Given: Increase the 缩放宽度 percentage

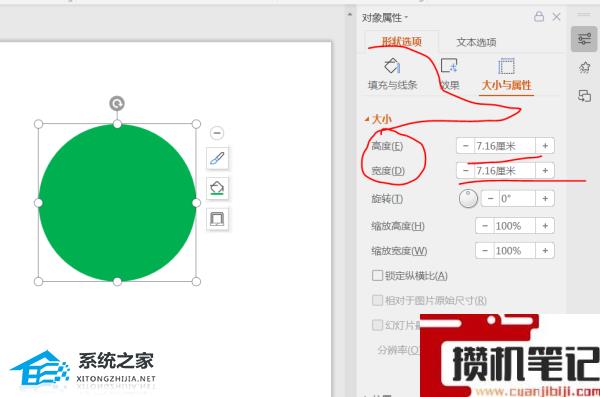Looking at the screenshot, I should pos(545,251).
